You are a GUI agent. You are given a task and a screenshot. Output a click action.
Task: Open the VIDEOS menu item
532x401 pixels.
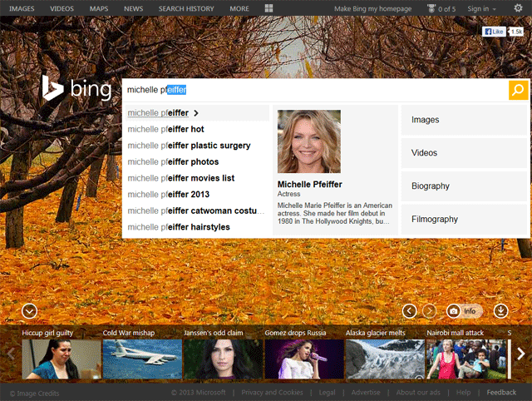tap(62, 9)
